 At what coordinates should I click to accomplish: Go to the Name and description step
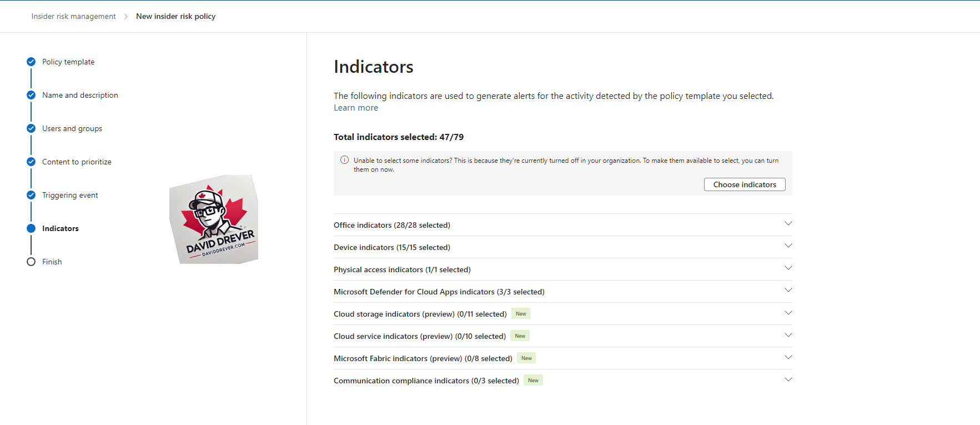[80, 95]
